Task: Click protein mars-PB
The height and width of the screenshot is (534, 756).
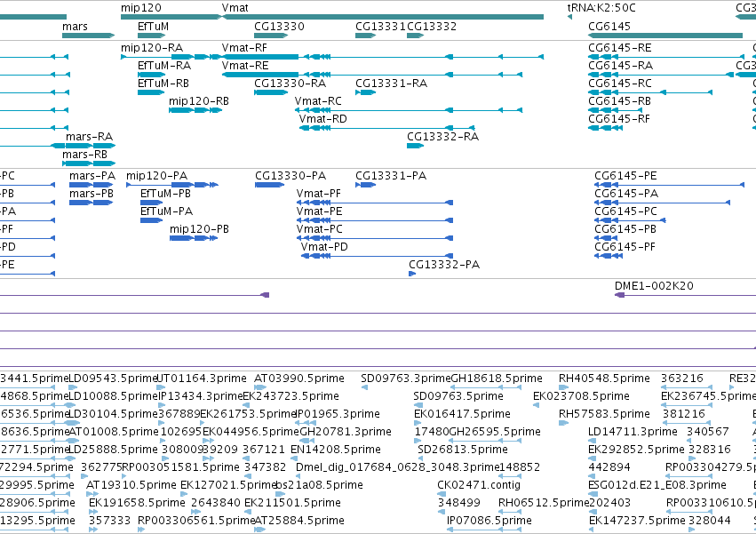Action: click(92, 194)
